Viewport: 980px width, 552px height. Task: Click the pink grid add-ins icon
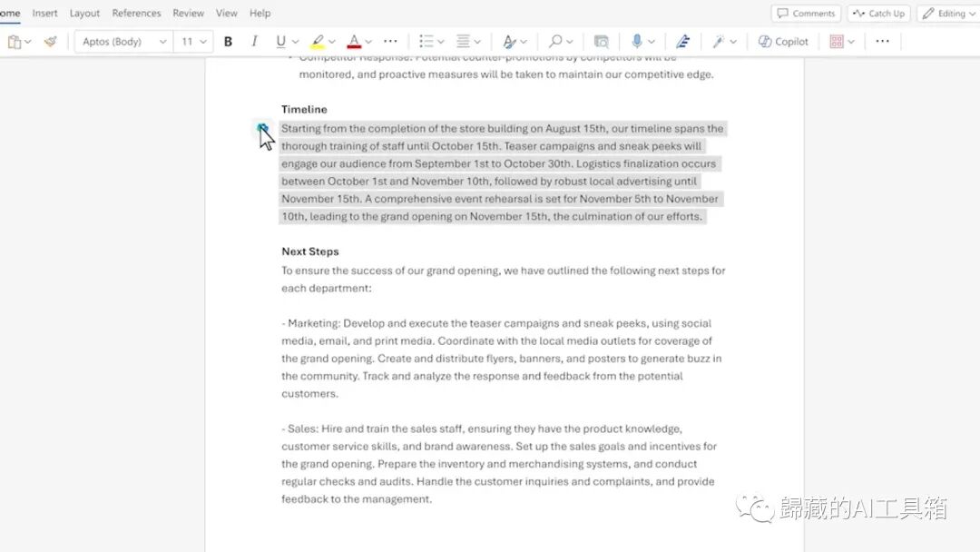click(837, 42)
